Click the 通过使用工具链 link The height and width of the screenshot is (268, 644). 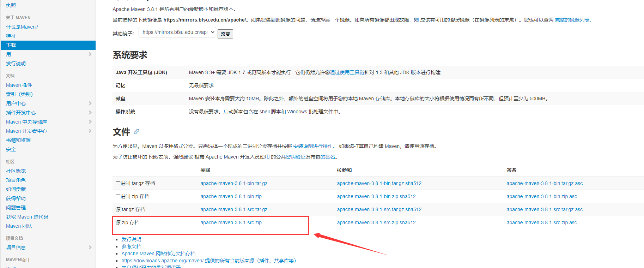coord(347,72)
